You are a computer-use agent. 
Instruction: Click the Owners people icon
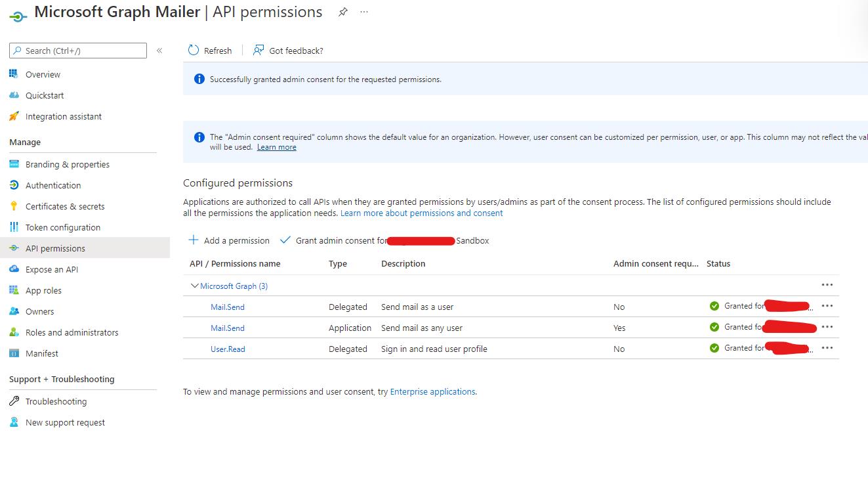[14, 311]
